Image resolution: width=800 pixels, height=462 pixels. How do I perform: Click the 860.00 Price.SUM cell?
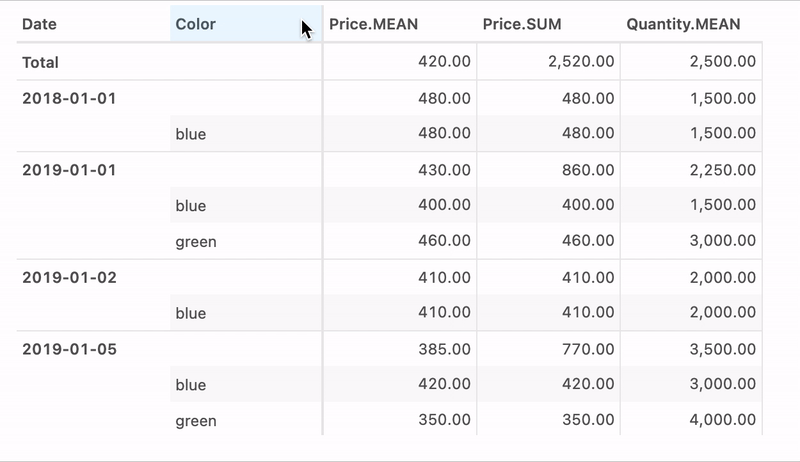(x=589, y=170)
